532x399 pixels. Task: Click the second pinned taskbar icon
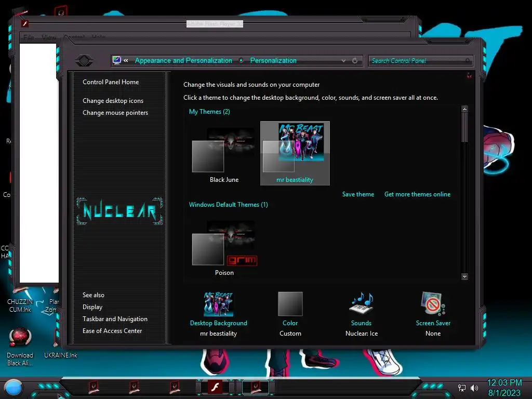(135, 387)
